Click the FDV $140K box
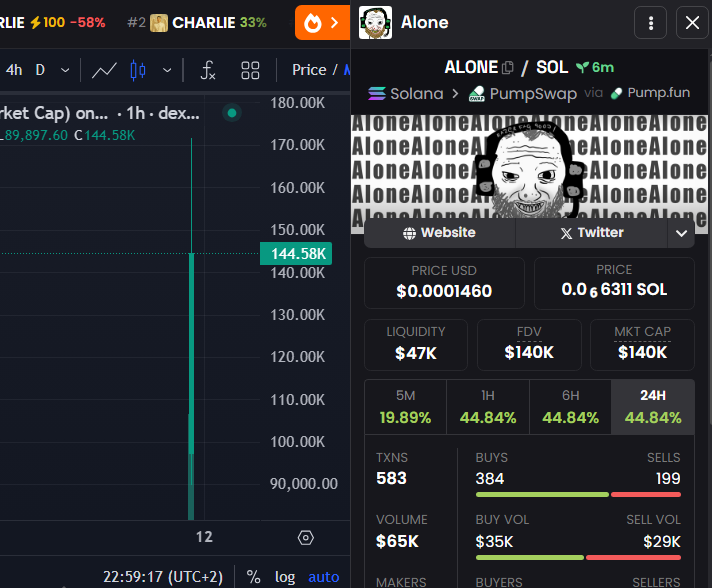Image resolution: width=712 pixels, height=588 pixels. (529, 345)
